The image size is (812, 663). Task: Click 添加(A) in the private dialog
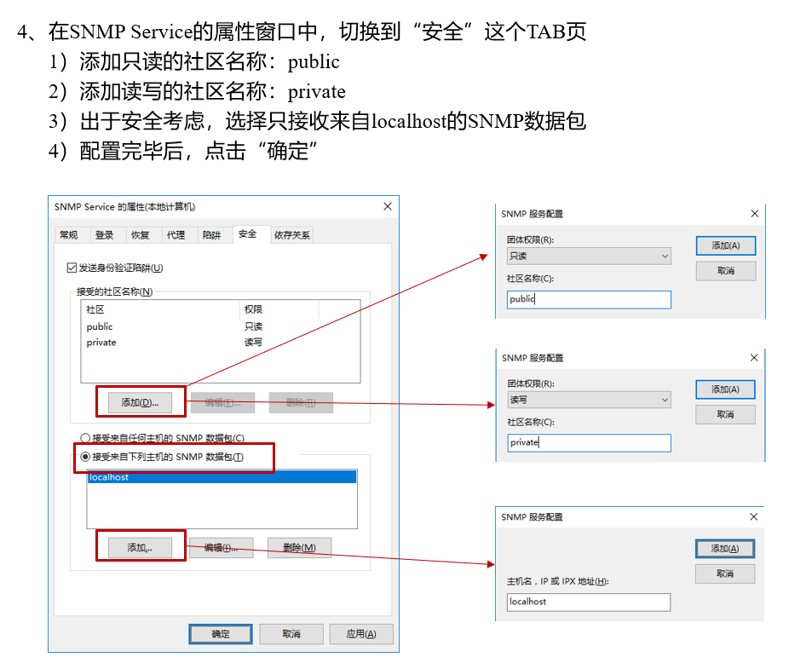click(725, 389)
